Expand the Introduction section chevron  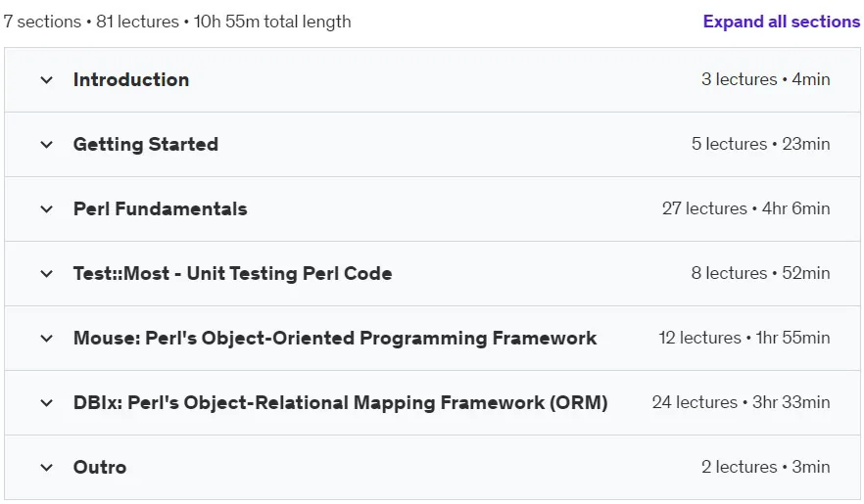pos(47,80)
